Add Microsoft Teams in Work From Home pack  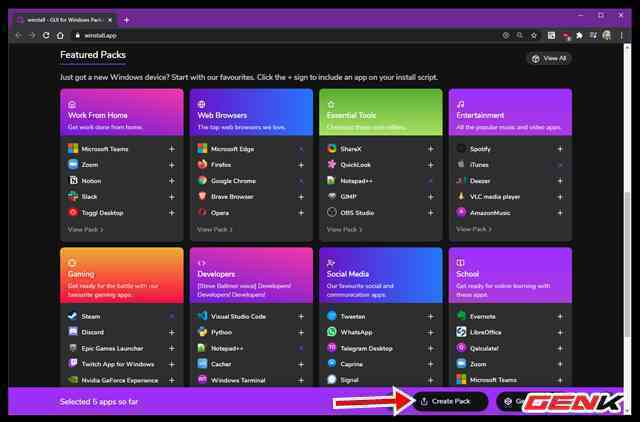(172, 149)
